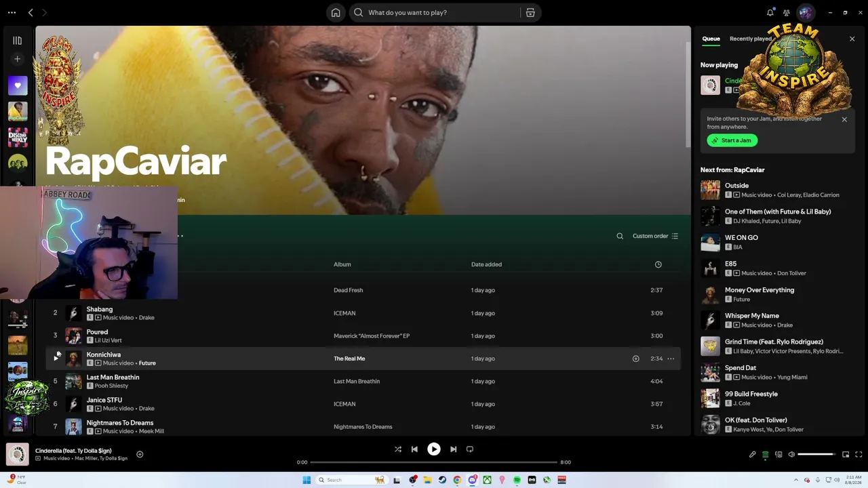This screenshot has width=868, height=488.
Task: Mute the volume
Action: coord(791,454)
